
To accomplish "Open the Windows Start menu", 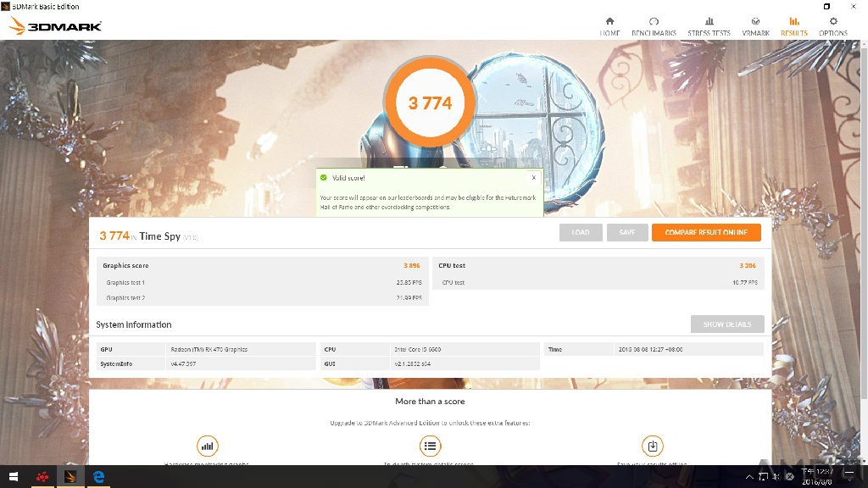I will pos(14,476).
